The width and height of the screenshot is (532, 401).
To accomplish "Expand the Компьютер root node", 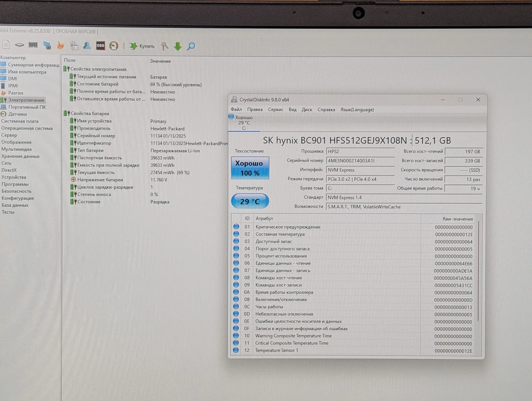I will [x=13, y=58].
